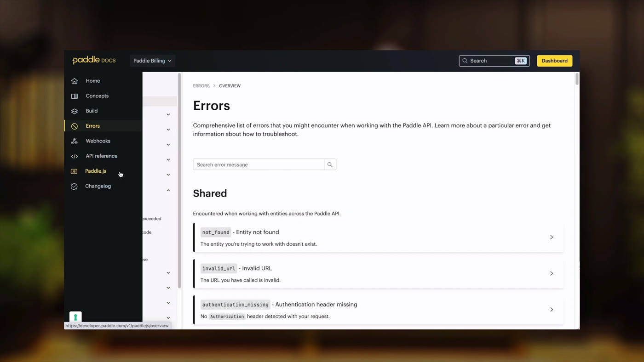Click the Webhooks icon in sidebar
The image size is (644, 362).
click(x=75, y=141)
